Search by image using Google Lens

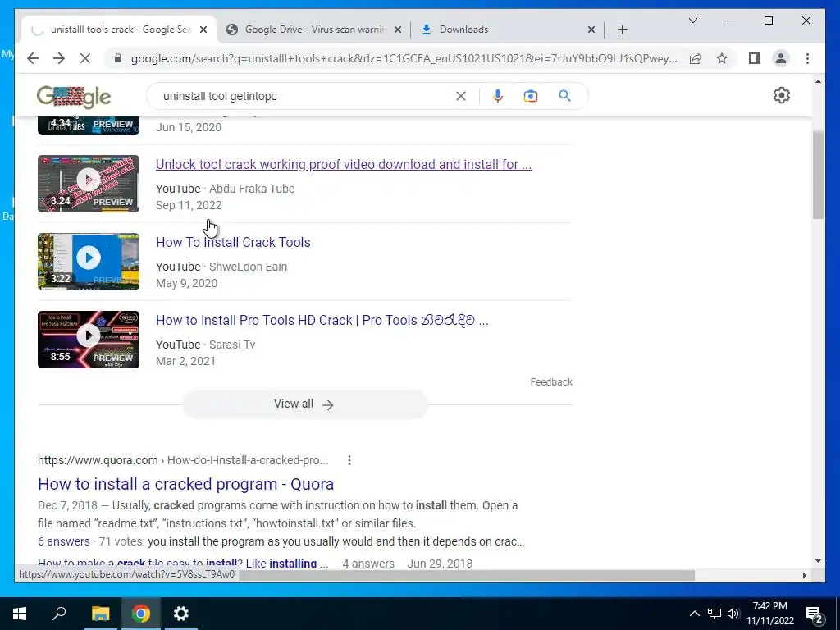pos(531,96)
